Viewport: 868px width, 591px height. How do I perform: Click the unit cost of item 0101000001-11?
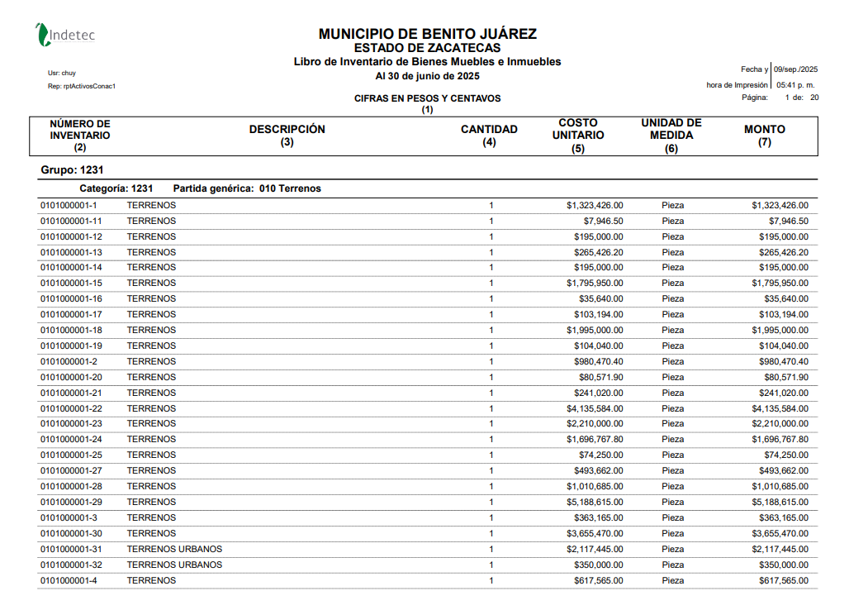pos(603,221)
